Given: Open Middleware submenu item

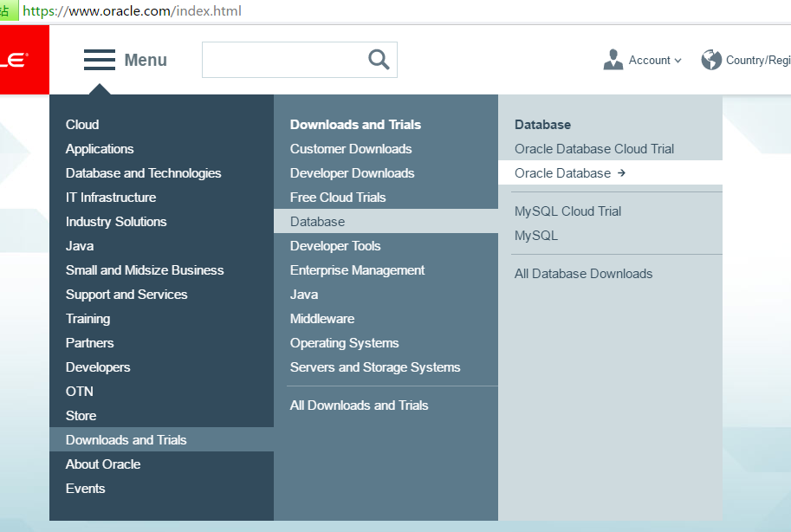Looking at the screenshot, I should click(x=321, y=319).
